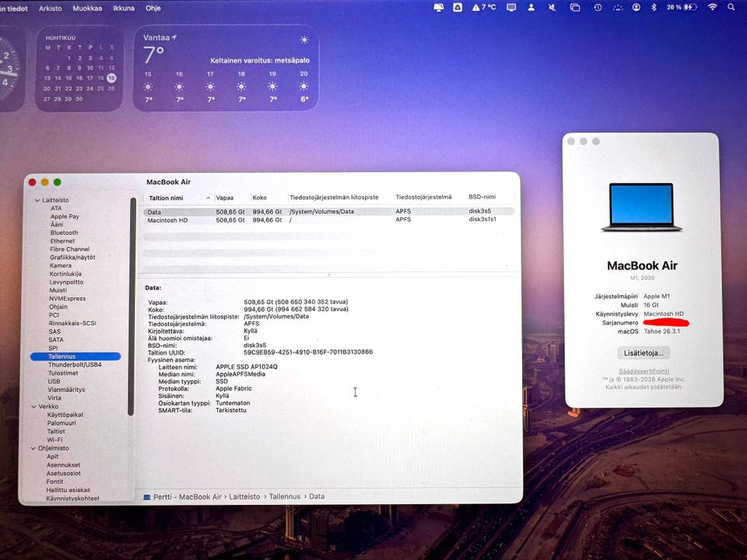
Task: Click Tallennus in the path bar
Action: point(285,497)
